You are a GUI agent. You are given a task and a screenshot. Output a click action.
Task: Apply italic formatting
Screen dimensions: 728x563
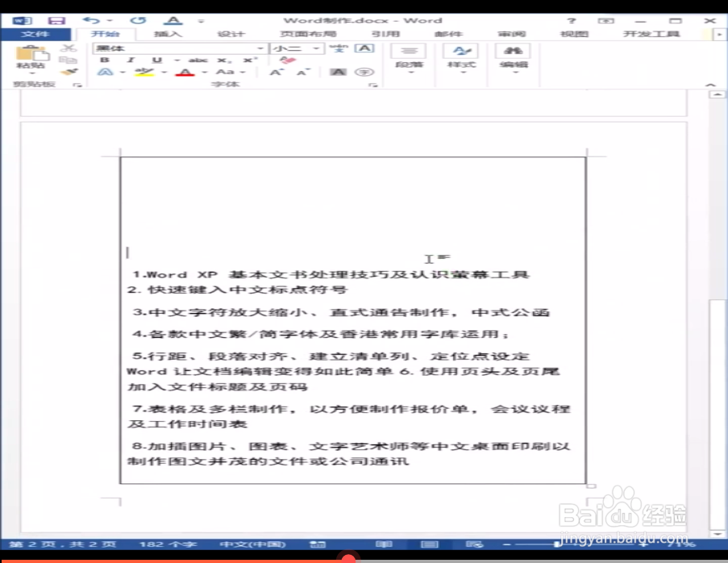[131, 60]
